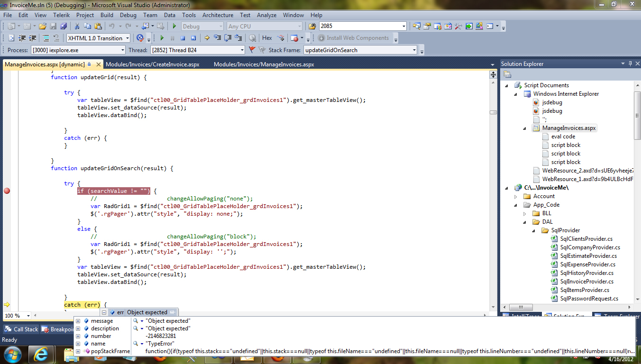This screenshot has height=364, width=641.
Task: Open the editor zoom 100 % dropdown
Action: [x=17, y=316]
